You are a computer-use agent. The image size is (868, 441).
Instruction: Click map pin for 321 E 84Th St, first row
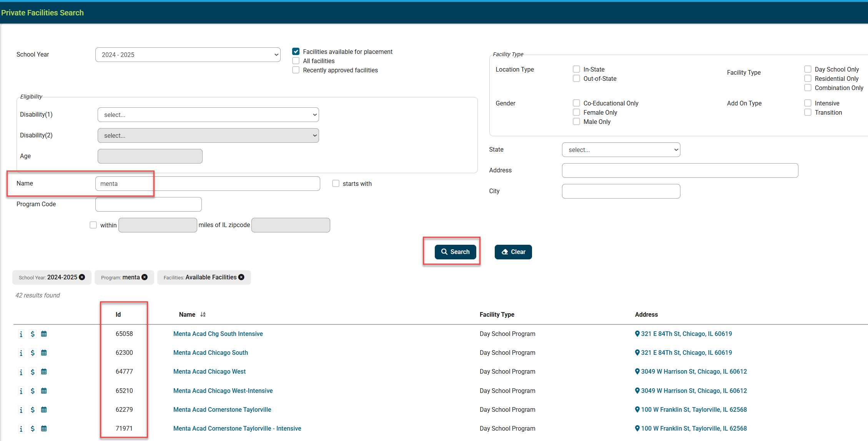[x=637, y=334]
